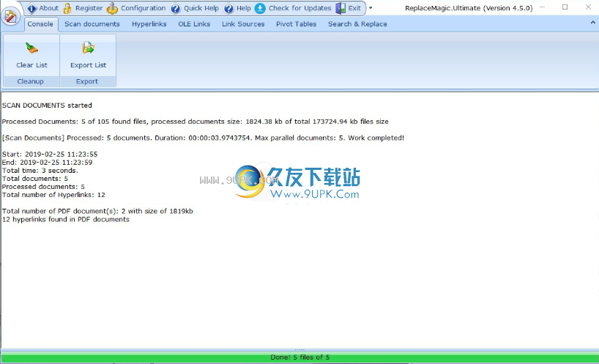Image resolution: width=599 pixels, height=364 pixels.
Task: Open the About dialog
Action: 42,8
